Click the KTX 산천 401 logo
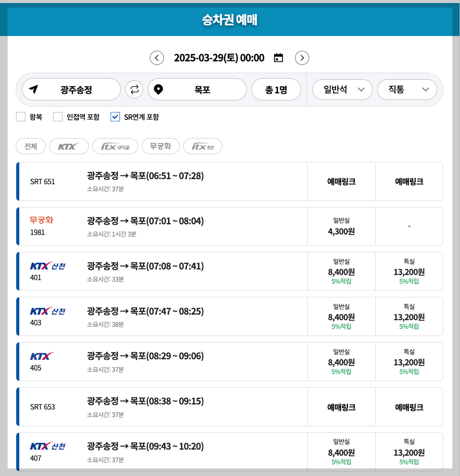The image size is (460, 476). pyautogui.click(x=48, y=266)
